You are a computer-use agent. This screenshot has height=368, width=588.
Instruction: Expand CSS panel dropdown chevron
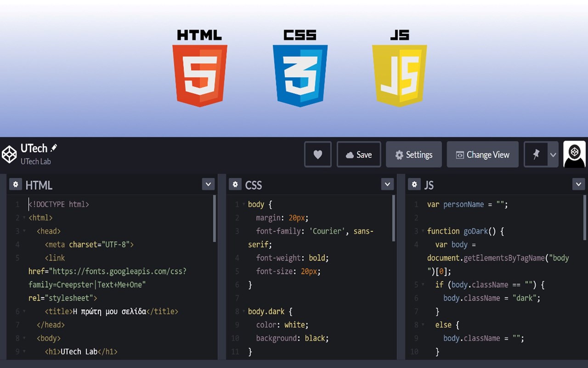[387, 184]
